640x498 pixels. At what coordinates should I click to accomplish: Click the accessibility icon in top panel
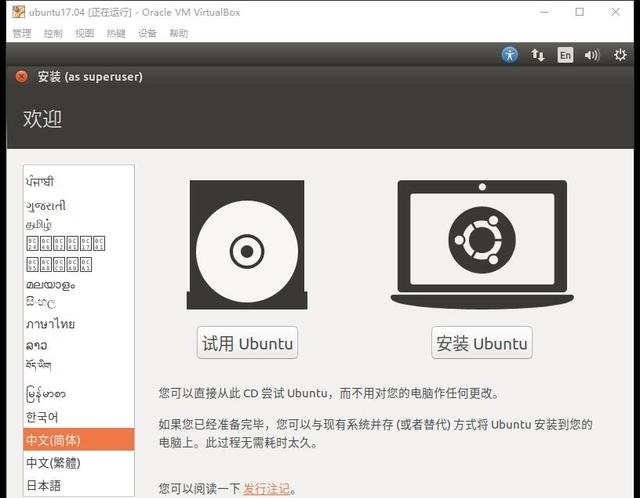click(511, 55)
